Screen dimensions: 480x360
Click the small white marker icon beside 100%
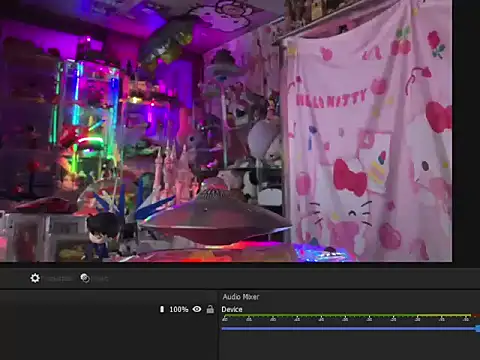[162, 309]
